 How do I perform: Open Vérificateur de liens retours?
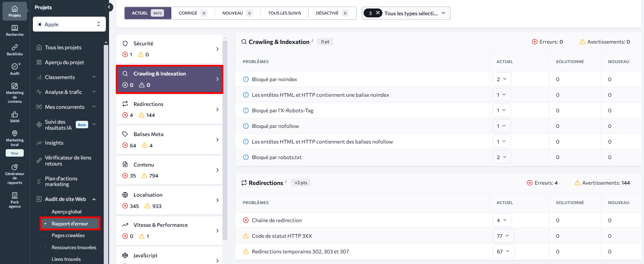coord(68,161)
